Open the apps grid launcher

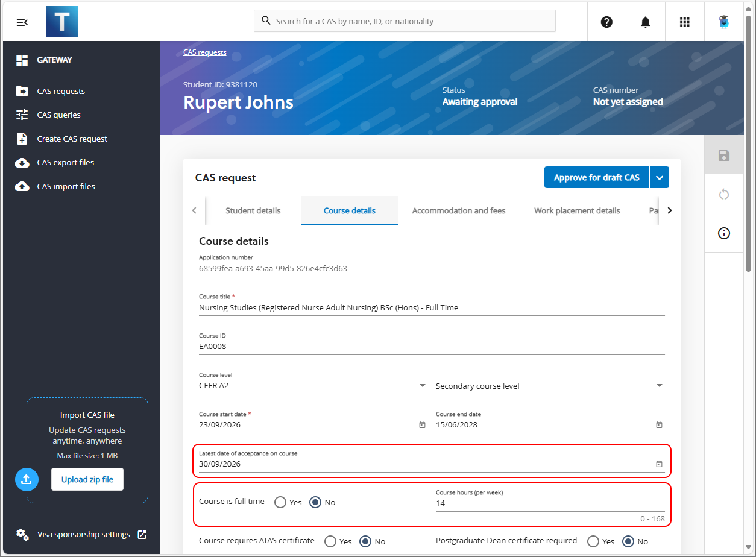684,22
